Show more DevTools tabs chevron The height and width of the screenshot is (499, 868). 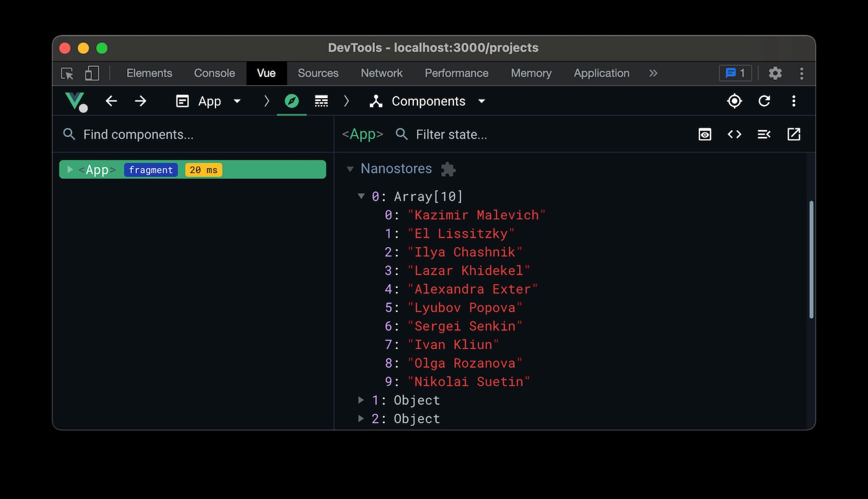(x=653, y=73)
